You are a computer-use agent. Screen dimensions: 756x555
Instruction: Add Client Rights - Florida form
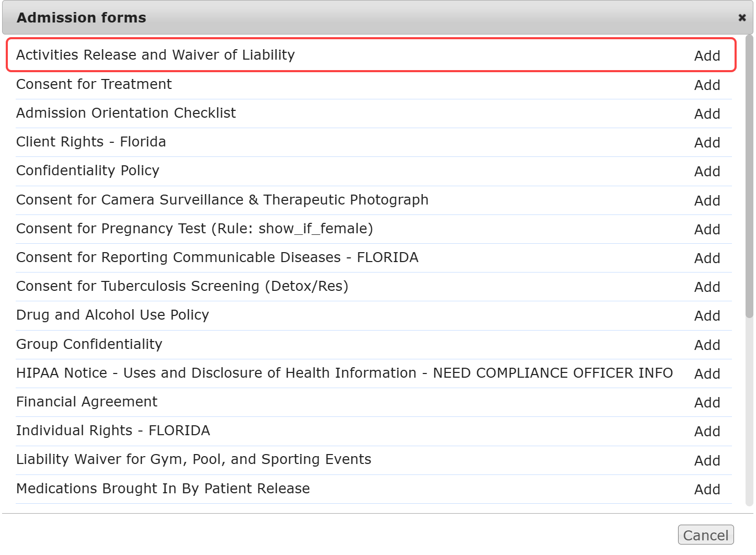click(x=707, y=143)
